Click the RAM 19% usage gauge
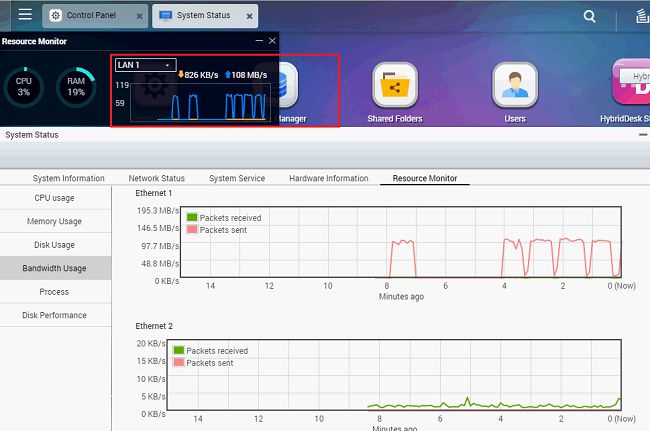650x431 pixels. 76,87
